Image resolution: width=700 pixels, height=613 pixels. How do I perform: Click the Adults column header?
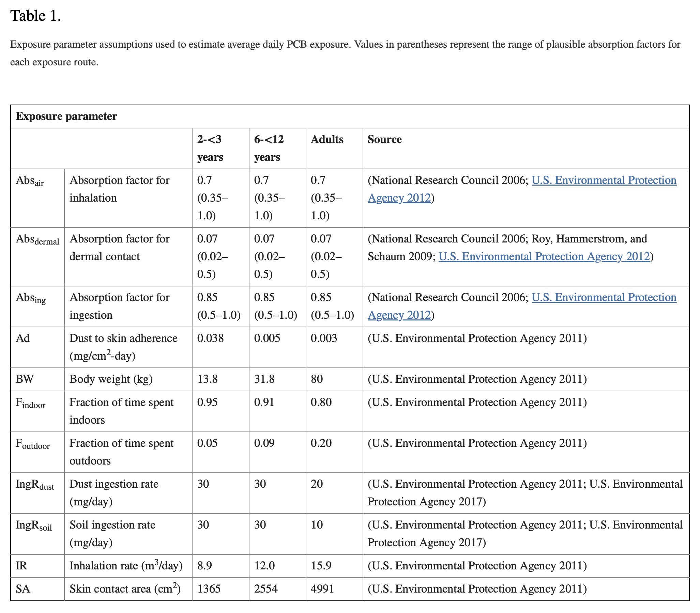click(327, 139)
